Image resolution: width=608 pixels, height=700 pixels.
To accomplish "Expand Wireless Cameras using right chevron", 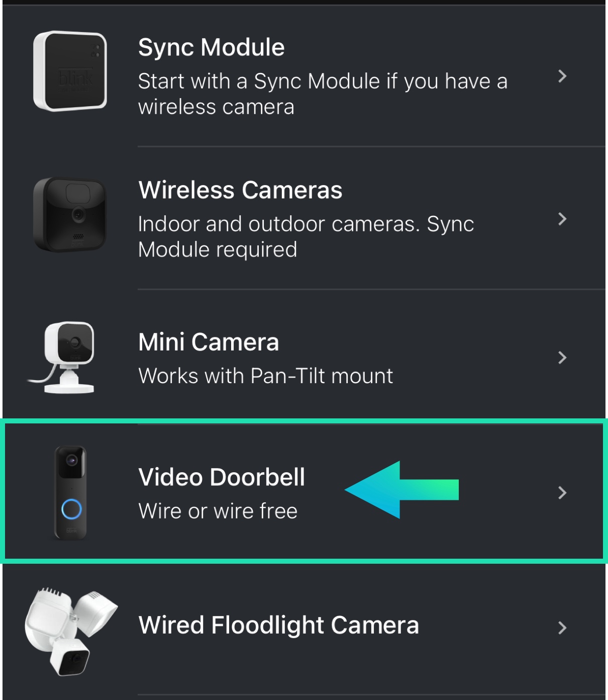I will click(x=562, y=219).
